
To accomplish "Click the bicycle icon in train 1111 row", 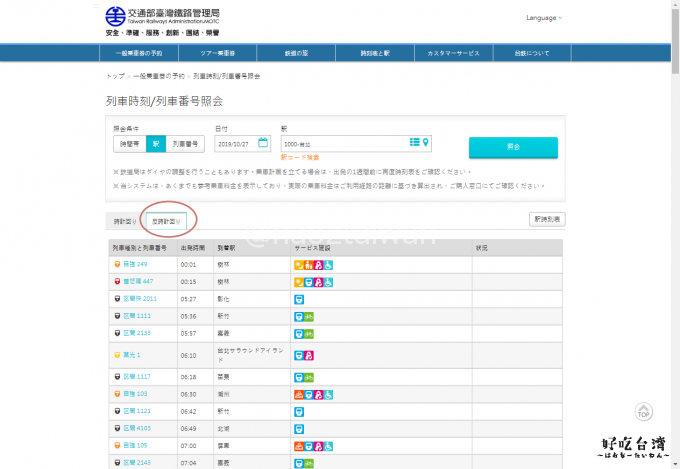I will [308, 315].
